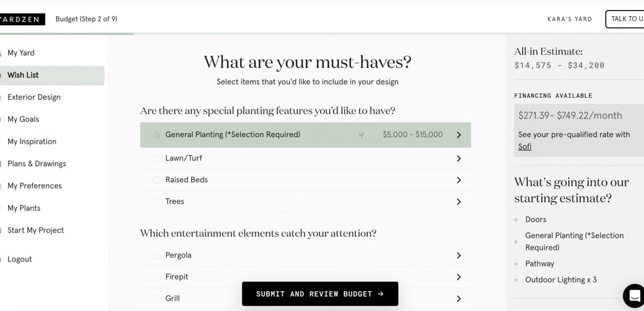644x311 pixels.
Task: Click the plant icon beside General Planting price
Action: point(361,135)
